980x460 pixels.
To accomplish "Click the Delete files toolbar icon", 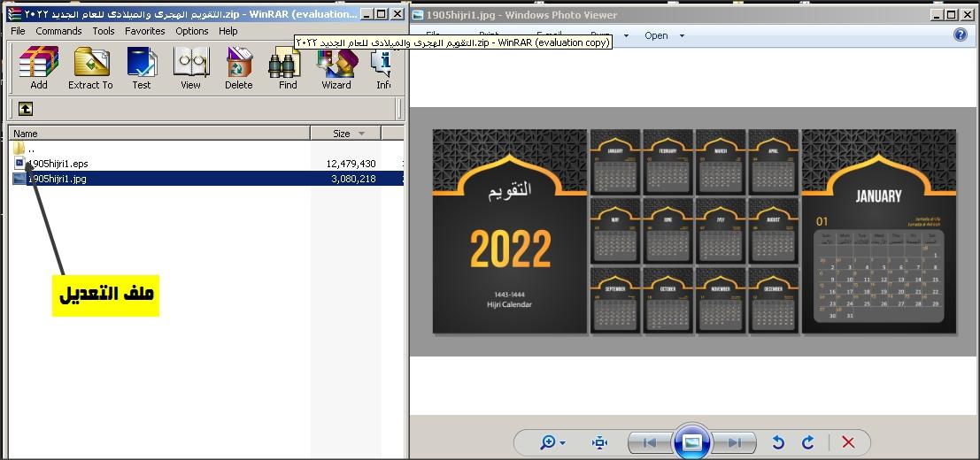I will point(239,69).
